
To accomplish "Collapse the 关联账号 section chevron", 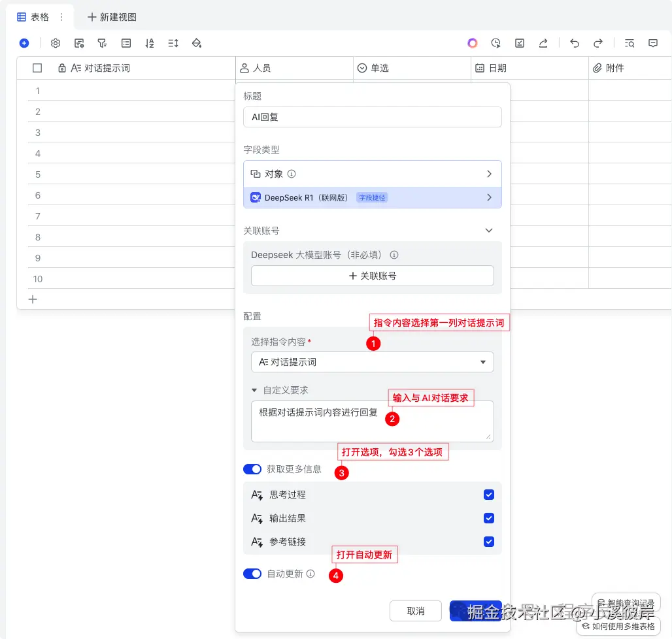I will [x=488, y=231].
